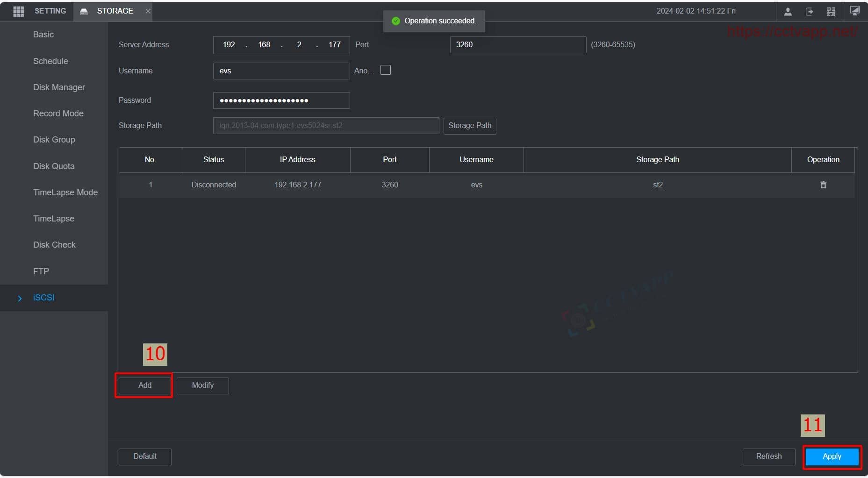Click the monitor display icon at top right
The image size is (868, 478).
(x=854, y=11)
